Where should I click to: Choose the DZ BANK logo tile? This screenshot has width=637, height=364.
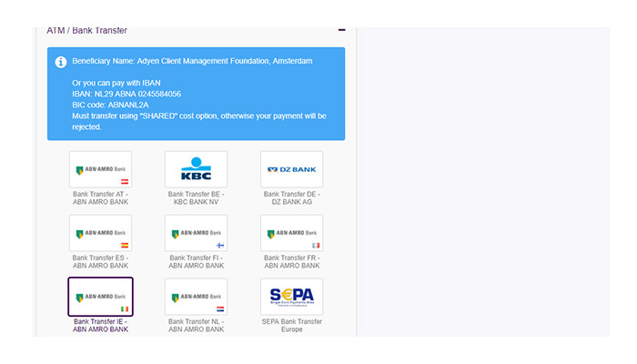tap(291, 169)
